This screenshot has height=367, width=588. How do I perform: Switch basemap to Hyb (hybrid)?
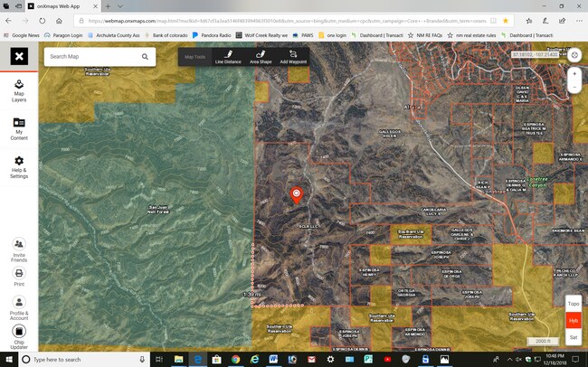(x=573, y=321)
